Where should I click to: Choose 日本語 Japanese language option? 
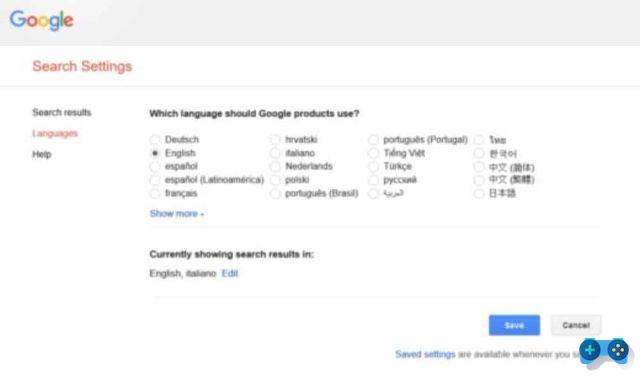(x=479, y=194)
